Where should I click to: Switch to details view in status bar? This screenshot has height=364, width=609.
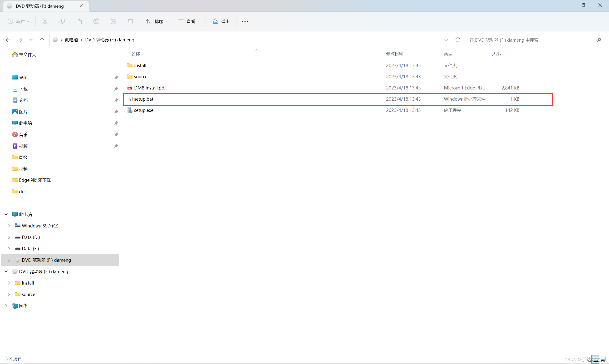tap(595, 359)
